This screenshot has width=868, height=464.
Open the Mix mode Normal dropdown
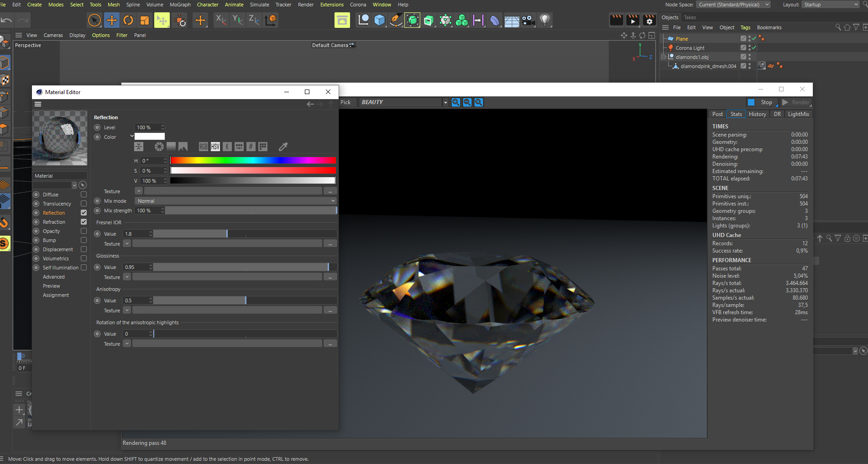point(236,201)
